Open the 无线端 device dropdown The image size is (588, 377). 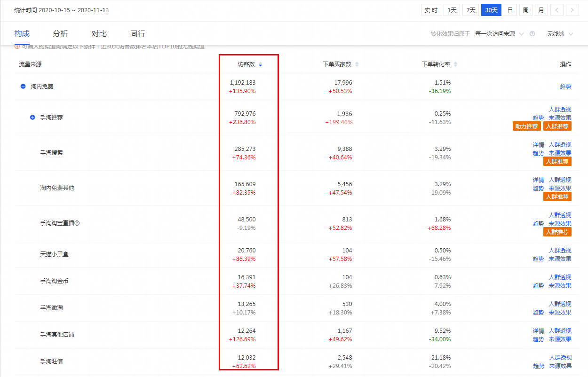pos(560,34)
